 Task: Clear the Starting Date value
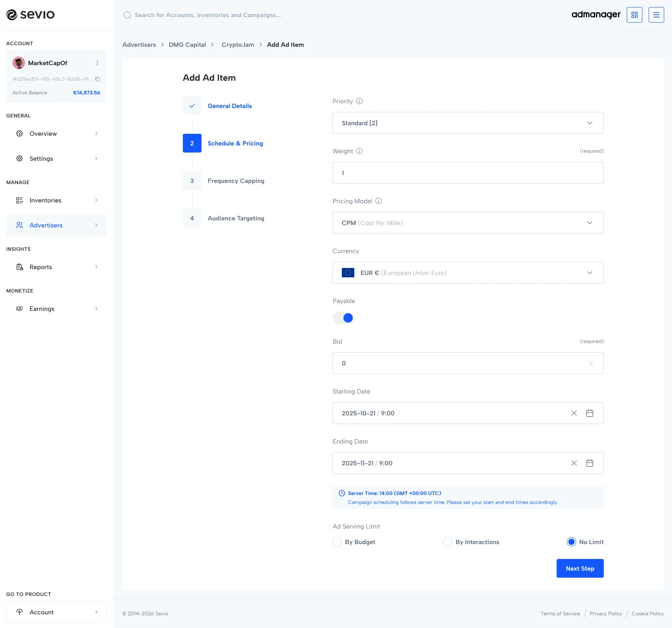tap(574, 413)
